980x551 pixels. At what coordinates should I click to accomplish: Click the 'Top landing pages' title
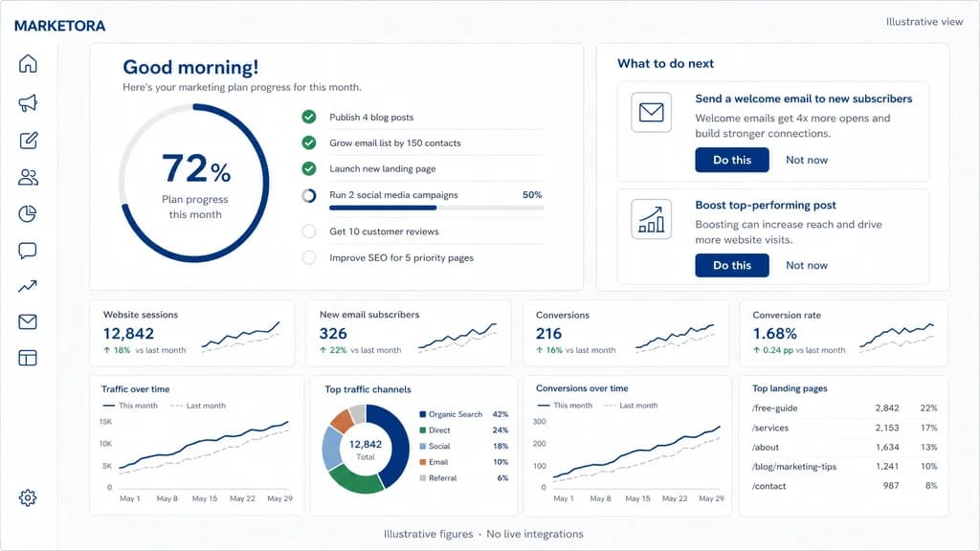click(790, 388)
